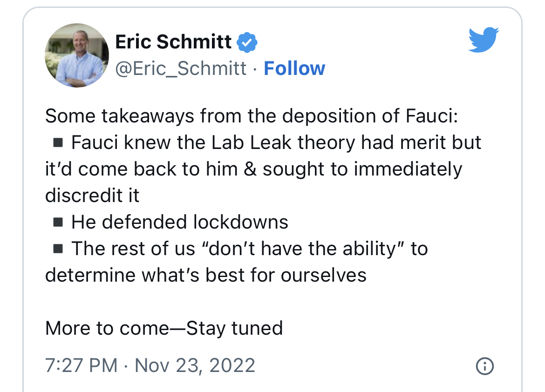Click 'Some takeaways from the deposition' line

point(252,116)
